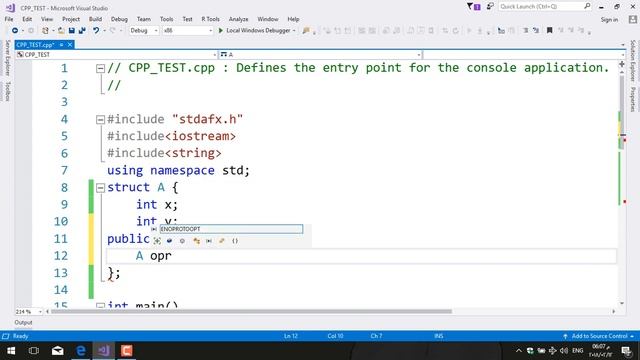Click the Quick Launch magnifier icon
The width and height of the screenshot is (640, 360).
[x=587, y=7]
